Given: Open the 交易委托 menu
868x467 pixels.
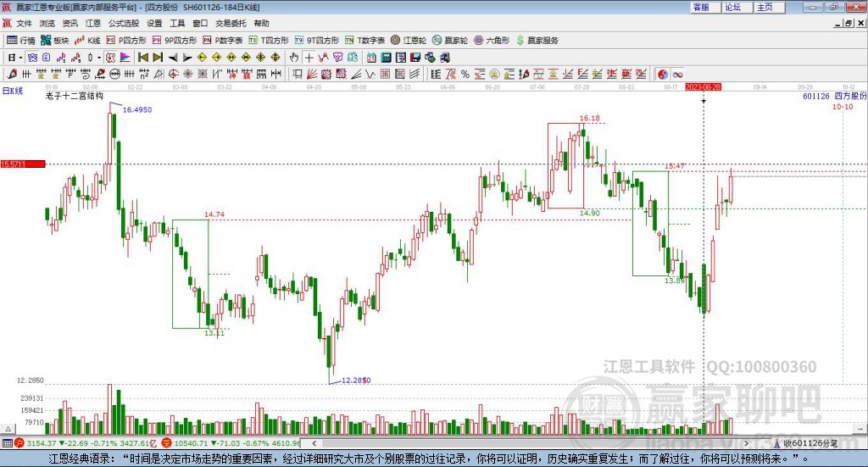Looking at the screenshot, I should (231, 23).
